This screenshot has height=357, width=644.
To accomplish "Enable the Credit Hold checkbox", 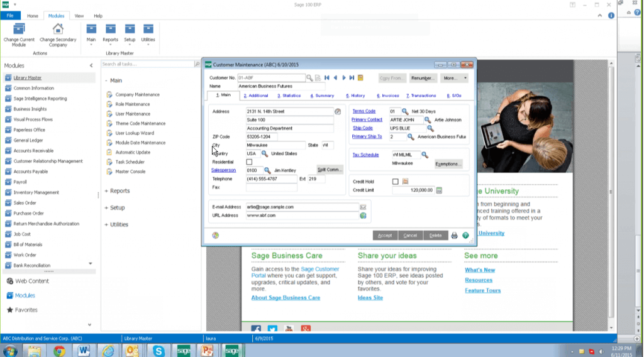I will (395, 182).
